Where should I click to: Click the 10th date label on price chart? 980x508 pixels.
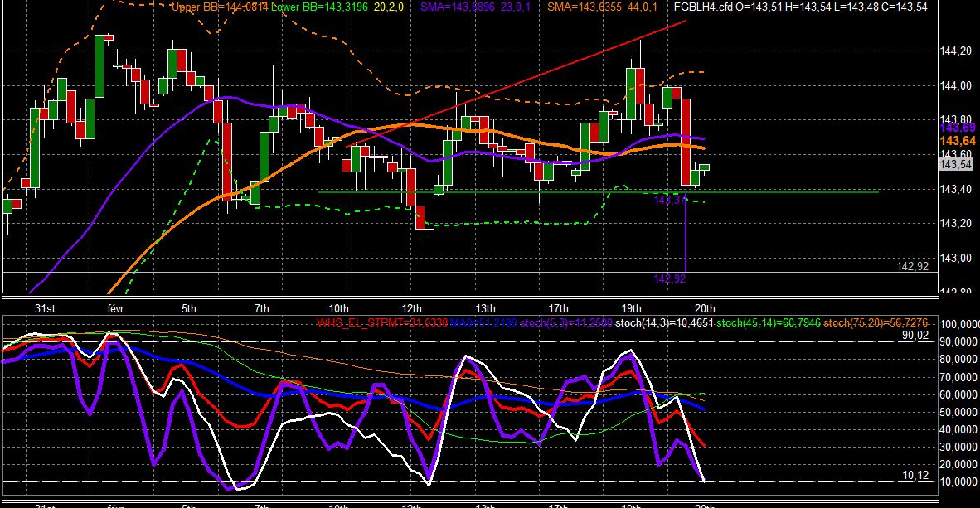click(x=338, y=308)
